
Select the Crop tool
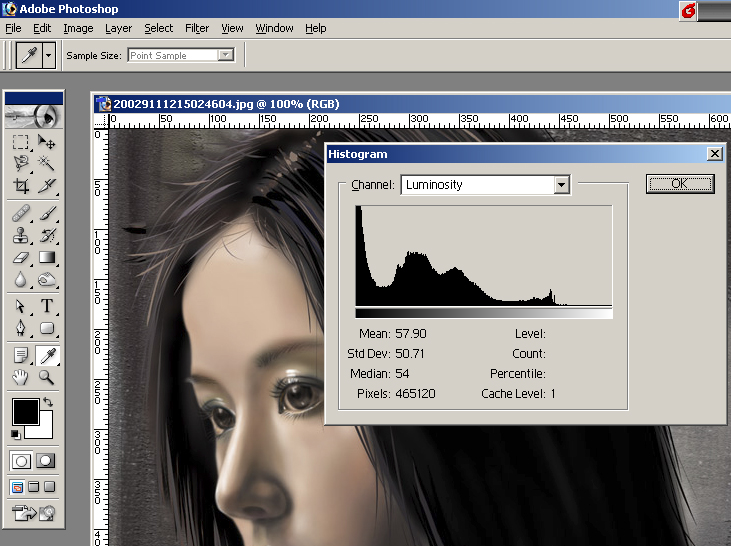[21, 185]
